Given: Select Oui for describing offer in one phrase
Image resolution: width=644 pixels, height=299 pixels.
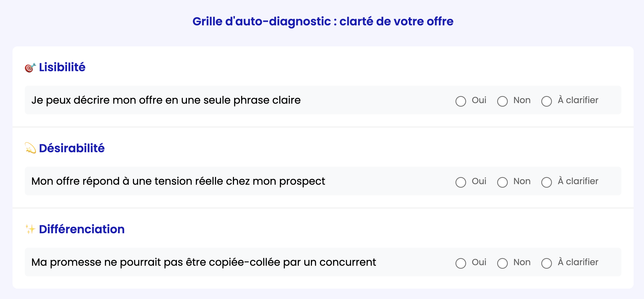Looking at the screenshot, I should [461, 101].
